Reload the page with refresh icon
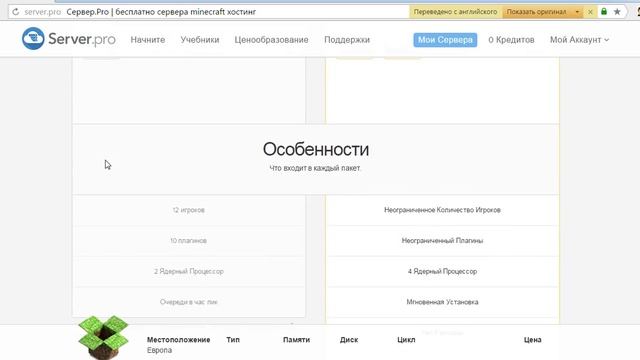The width and height of the screenshot is (640, 360). click(x=16, y=12)
